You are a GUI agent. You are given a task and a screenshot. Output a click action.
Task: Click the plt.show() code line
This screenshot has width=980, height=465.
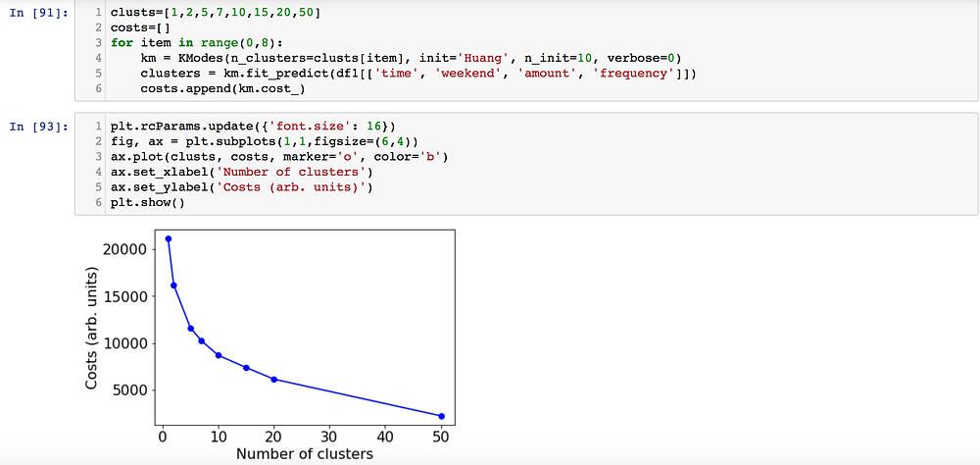[x=148, y=203]
